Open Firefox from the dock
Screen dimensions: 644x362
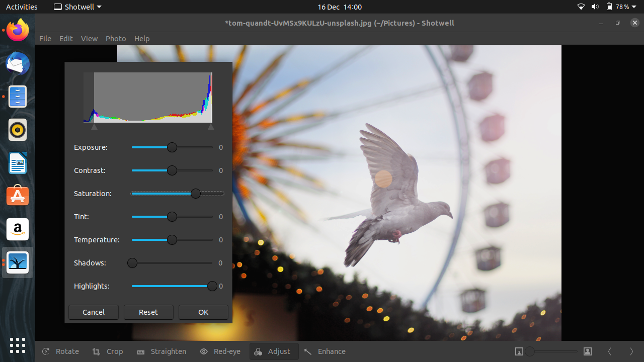(18, 30)
